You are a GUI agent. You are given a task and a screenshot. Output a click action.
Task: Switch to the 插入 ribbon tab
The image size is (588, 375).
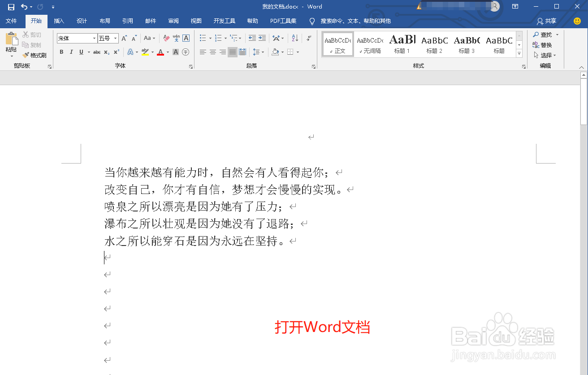point(59,21)
